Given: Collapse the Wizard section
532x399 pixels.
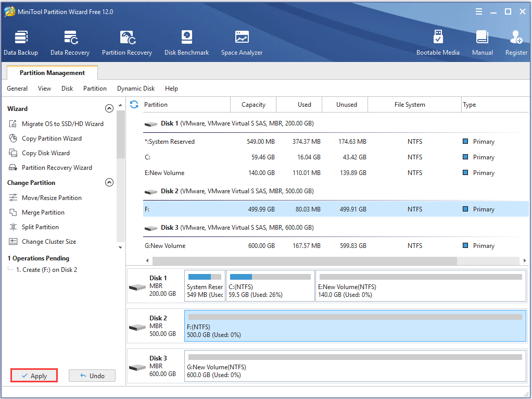Looking at the screenshot, I should 109,109.
